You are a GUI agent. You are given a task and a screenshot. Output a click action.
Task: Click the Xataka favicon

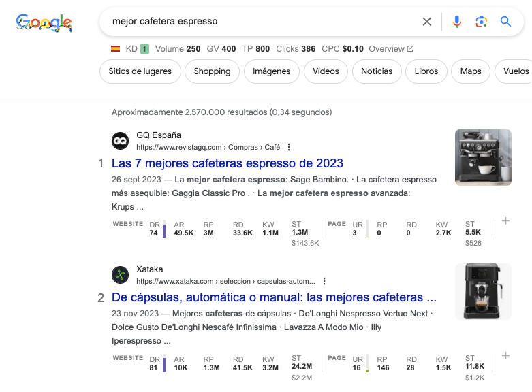120,275
